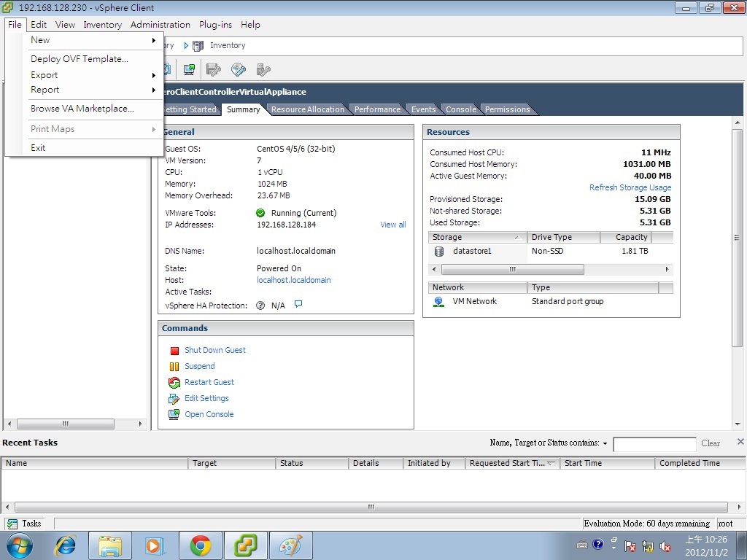747x560 pixels.
Task: Click the Recent Tasks horizontal scrollbar
Action: (371, 507)
